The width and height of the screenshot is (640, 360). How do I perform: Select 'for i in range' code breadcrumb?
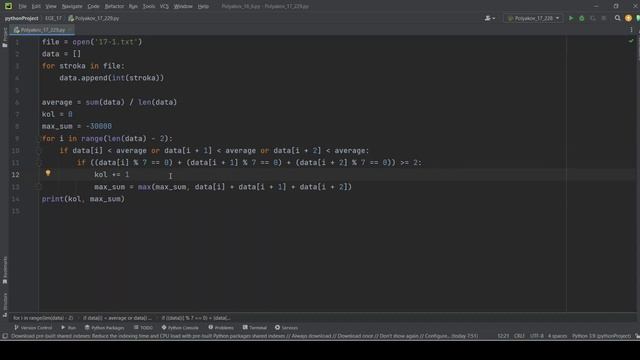click(43, 318)
